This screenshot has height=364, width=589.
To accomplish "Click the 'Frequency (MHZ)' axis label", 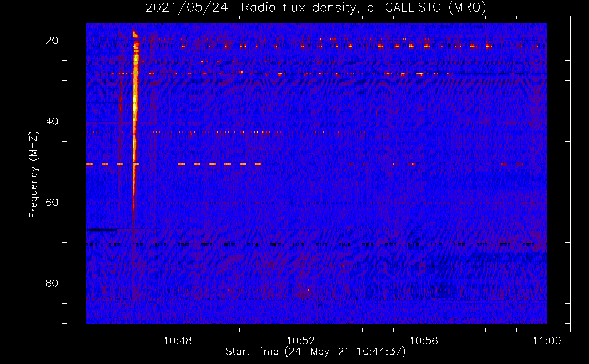I will point(33,175).
